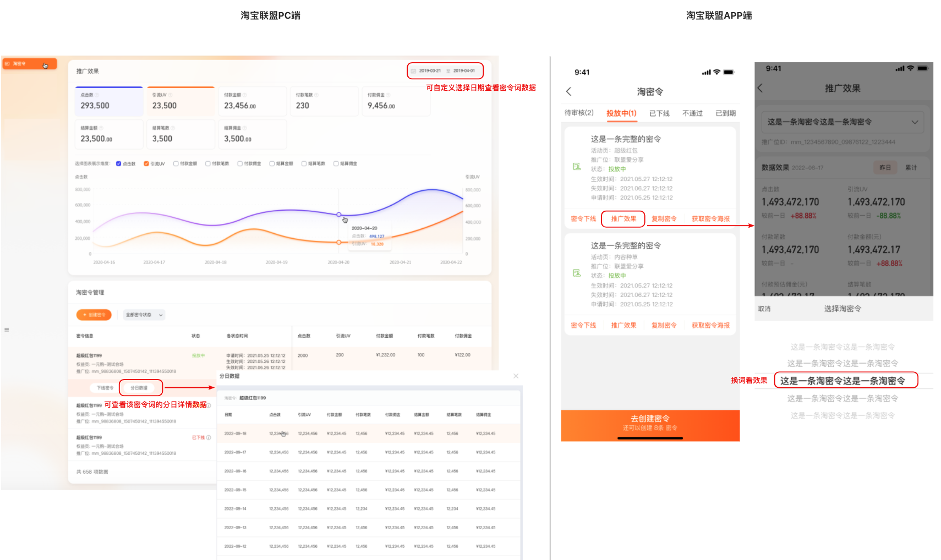Image resolution: width=941 pixels, height=560 pixels.
Task: Tap 复制密令 on the 超级红包 card
Action: (x=664, y=219)
